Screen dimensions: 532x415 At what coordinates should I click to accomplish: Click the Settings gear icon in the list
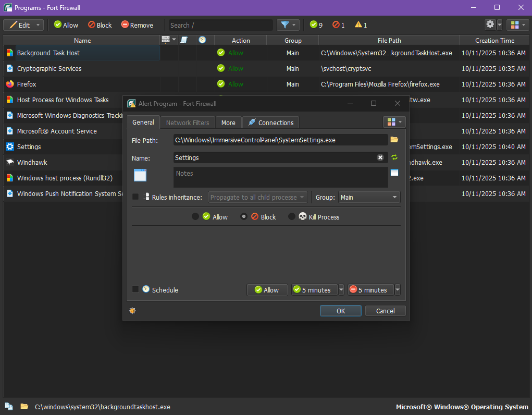(10, 147)
